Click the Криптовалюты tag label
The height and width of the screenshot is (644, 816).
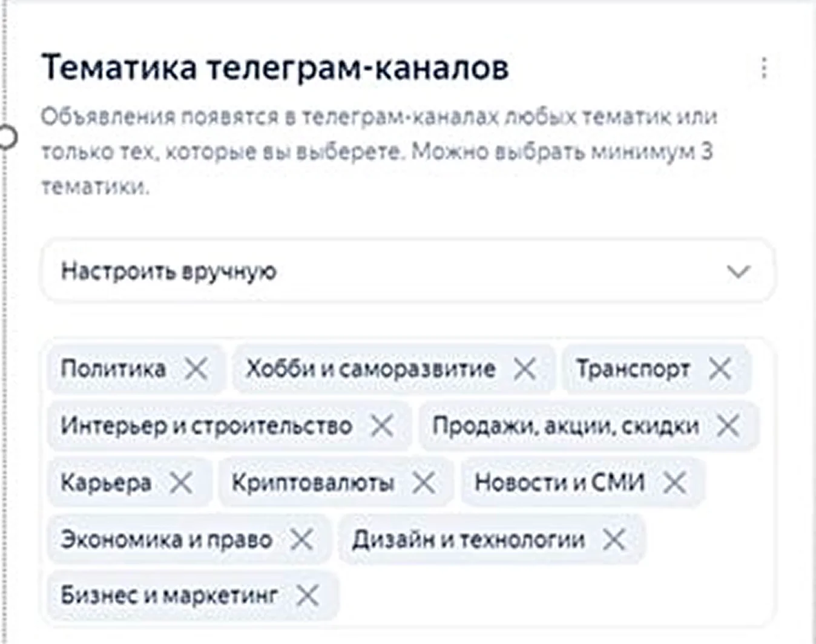(x=313, y=482)
